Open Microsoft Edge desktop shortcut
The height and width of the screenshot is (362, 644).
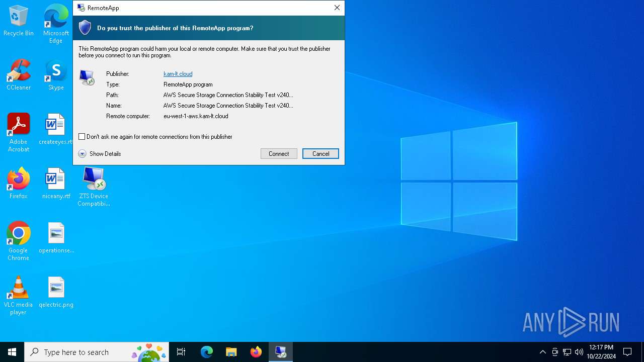click(56, 24)
